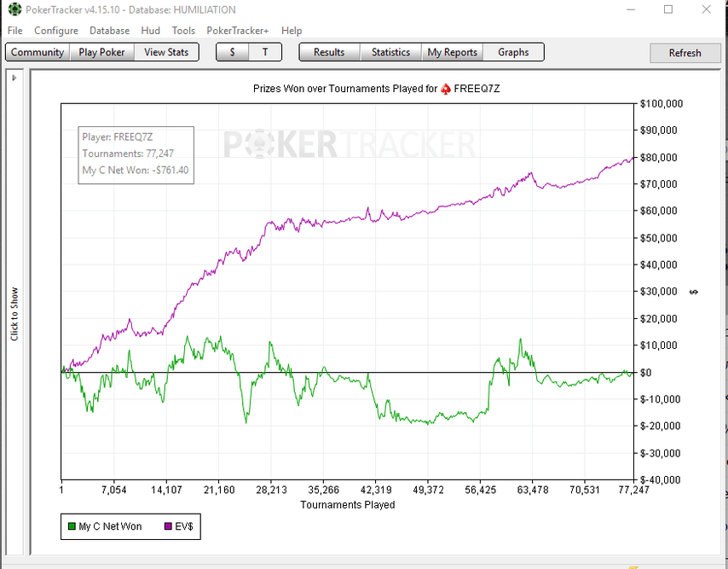Open the Graphs tab
Screen dimensions: 728x569
point(513,52)
